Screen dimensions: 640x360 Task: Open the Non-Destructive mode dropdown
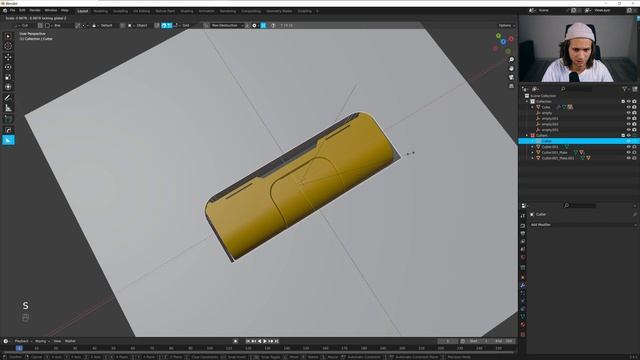[x=227, y=25]
